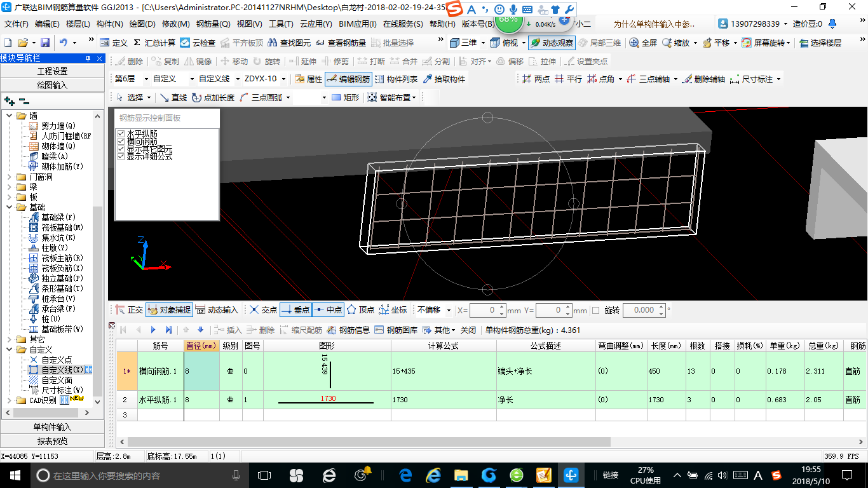
Task: Collapse the 墙 tree node
Action: (x=10, y=116)
